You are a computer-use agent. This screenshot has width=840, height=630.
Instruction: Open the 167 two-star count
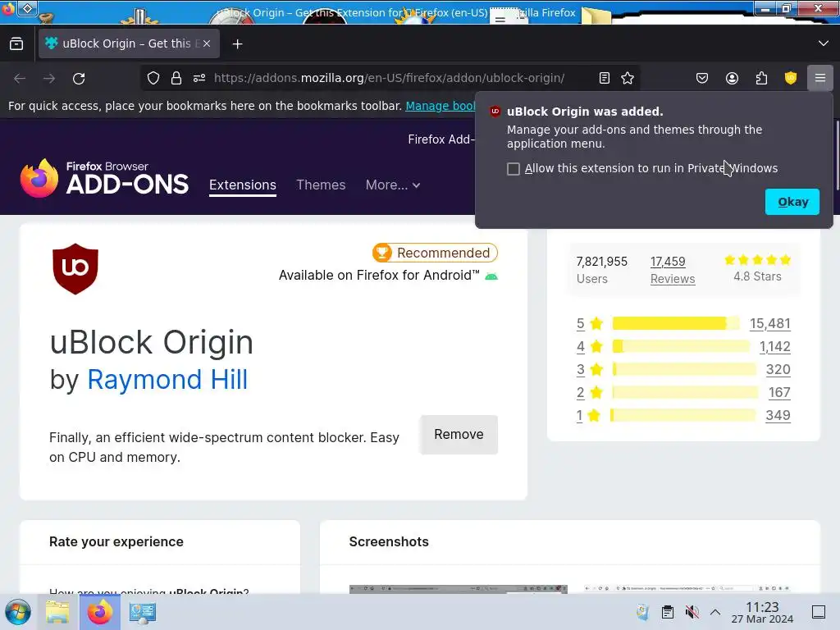click(x=779, y=392)
